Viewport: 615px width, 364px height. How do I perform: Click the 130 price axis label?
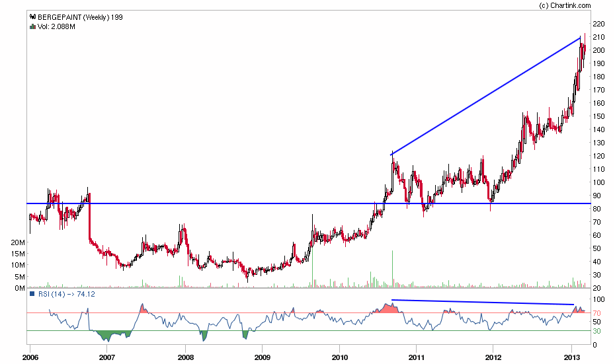pyautogui.click(x=599, y=143)
